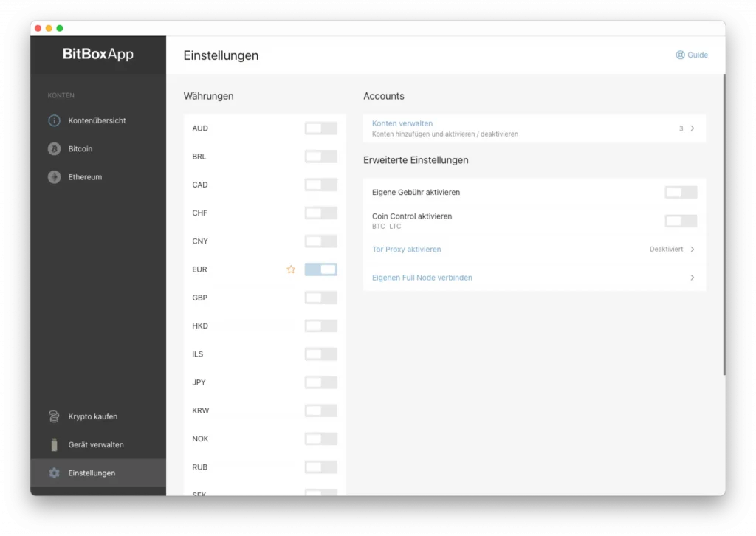Viewport: 756px width, 536px height.
Task: Click the Einstellungen gear icon
Action: (54, 473)
